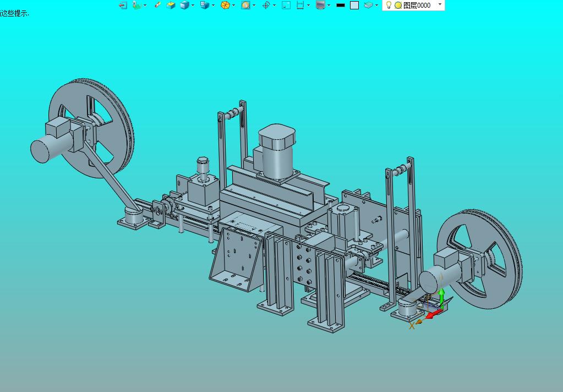Image resolution: width=563 pixels, height=392 pixels.
Task: Click the green Y axis arrow
Action: pos(441,296)
